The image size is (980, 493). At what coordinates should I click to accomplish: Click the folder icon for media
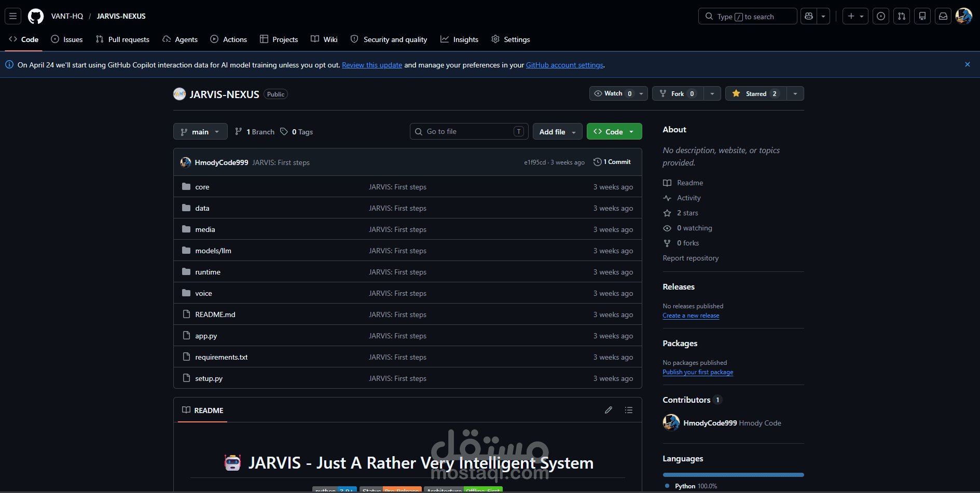pos(186,229)
